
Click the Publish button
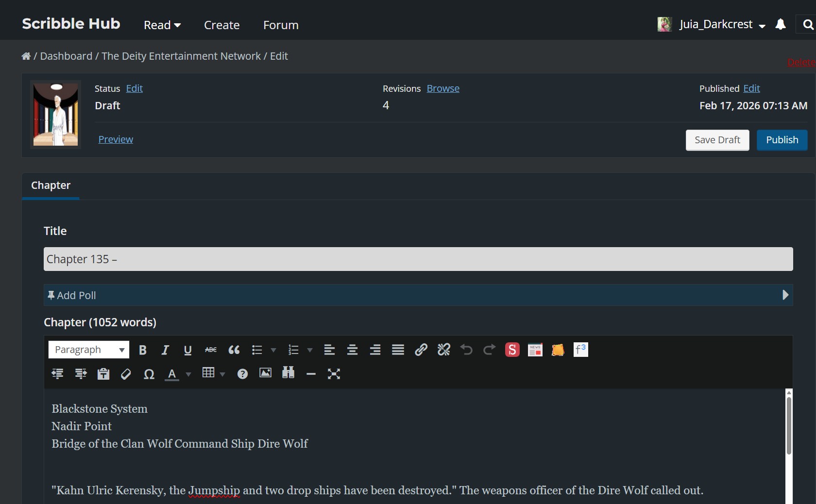782,140
